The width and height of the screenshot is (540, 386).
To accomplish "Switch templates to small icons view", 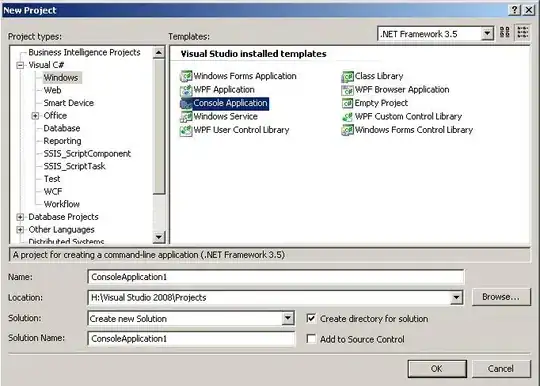I will (x=522, y=33).
